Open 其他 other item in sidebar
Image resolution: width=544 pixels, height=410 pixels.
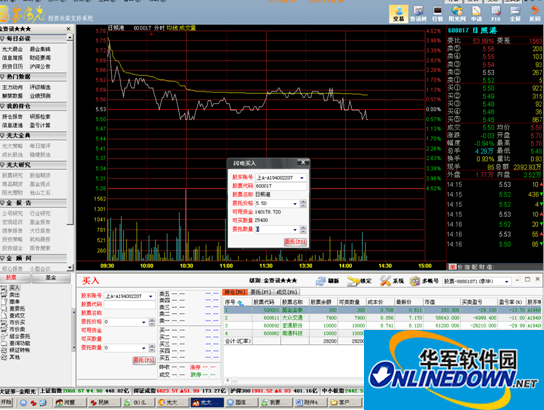15,357
